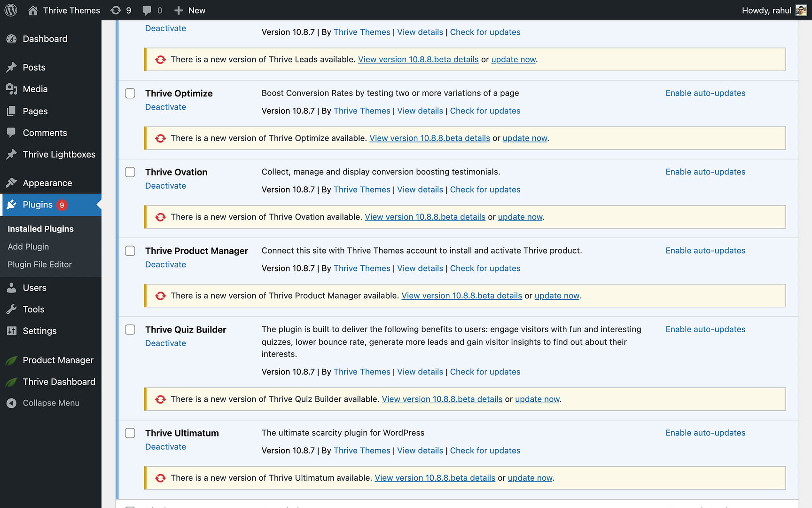Click update now for Thrive Product Manager
This screenshot has height=508, width=812.
(x=556, y=295)
